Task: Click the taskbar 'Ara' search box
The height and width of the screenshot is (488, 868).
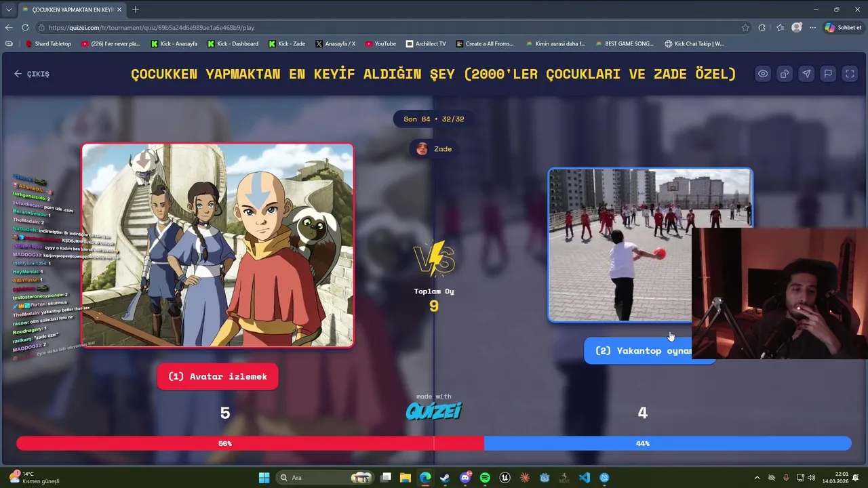Action: click(x=325, y=478)
